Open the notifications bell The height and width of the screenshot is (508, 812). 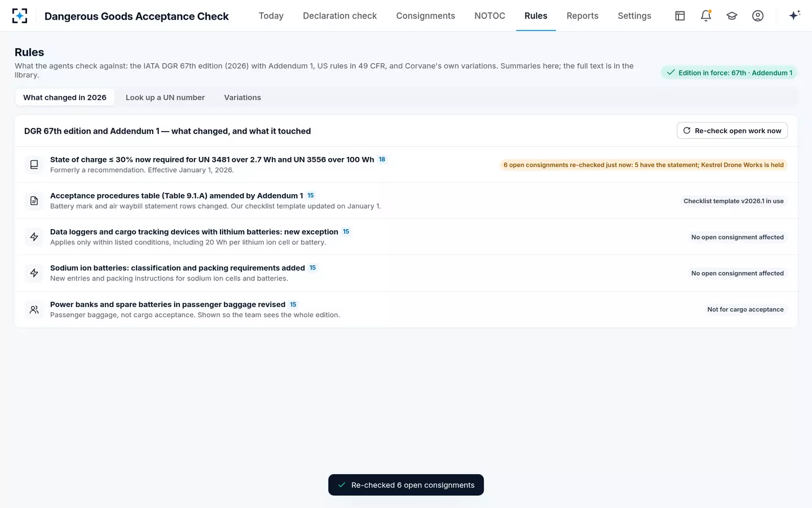click(706, 16)
